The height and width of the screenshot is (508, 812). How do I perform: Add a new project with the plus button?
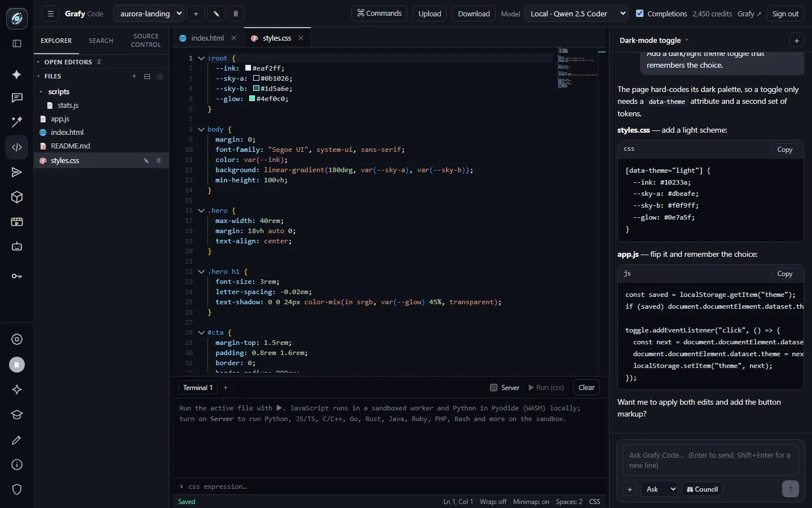(196, 14)
